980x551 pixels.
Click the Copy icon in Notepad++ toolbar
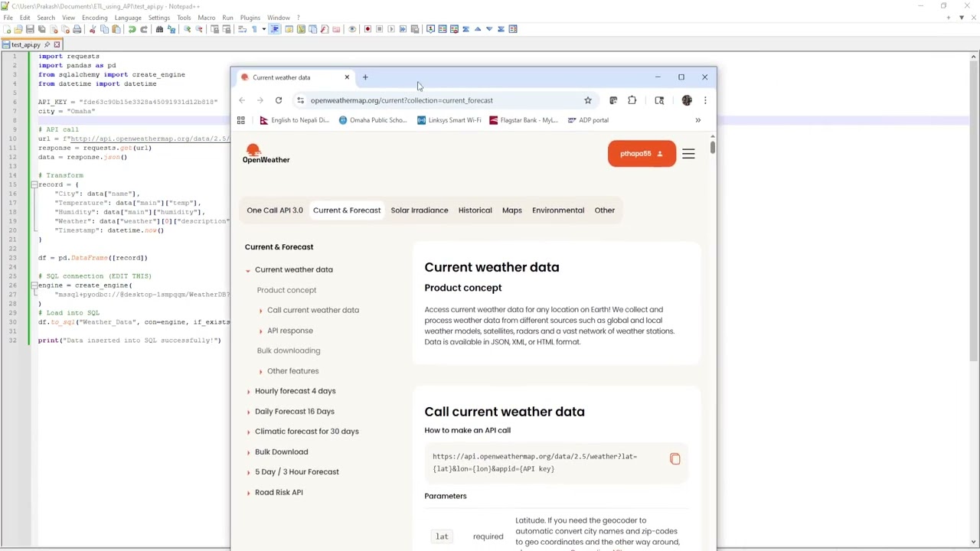pyautogui.click(x=105, y=29)
